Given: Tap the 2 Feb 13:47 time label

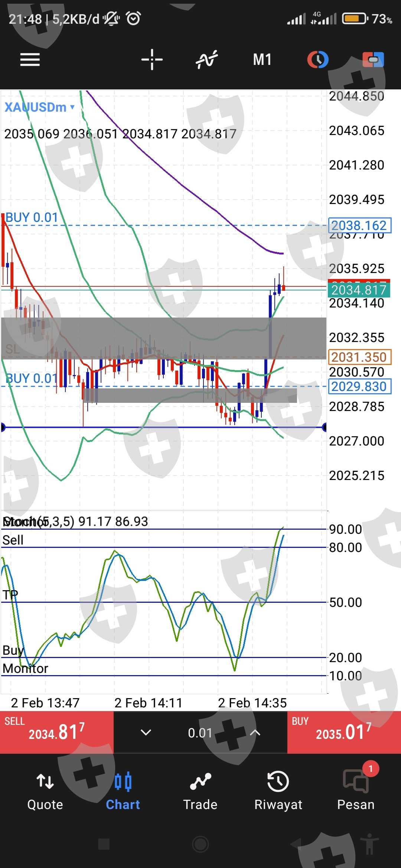Looking at the screenshot, I should (45, 703).
